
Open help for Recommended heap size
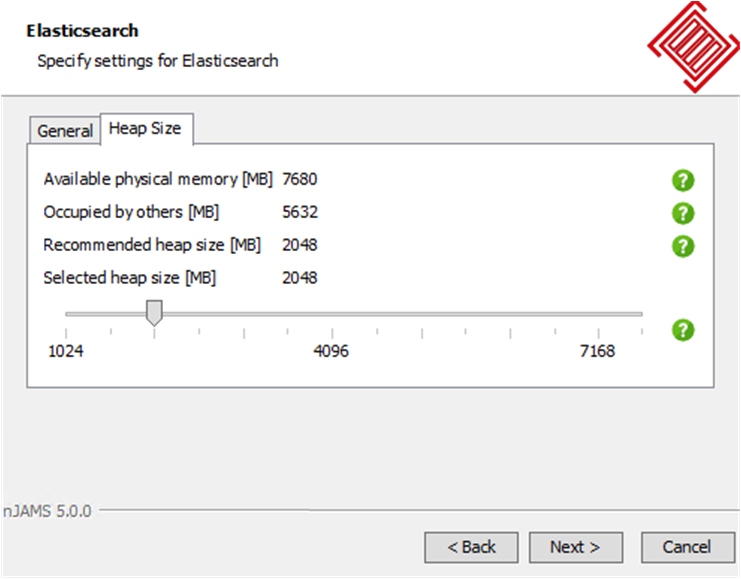coord(683,246)
